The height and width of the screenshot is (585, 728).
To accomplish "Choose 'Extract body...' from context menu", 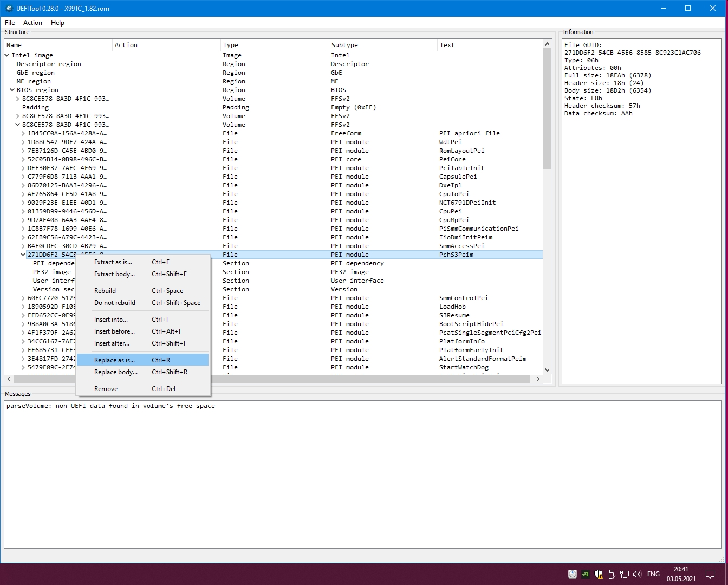I will pyautogui.click(x=143, y=274).
